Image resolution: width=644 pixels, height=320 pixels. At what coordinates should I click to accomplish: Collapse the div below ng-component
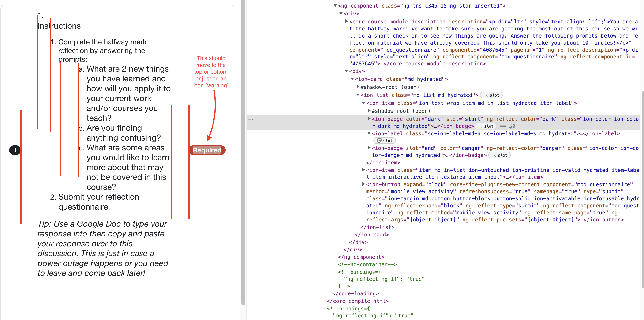coord(341,14)
